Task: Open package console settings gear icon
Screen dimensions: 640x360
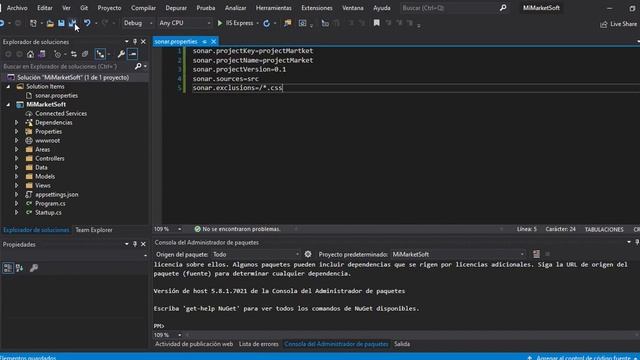Action: coord(308,254)
